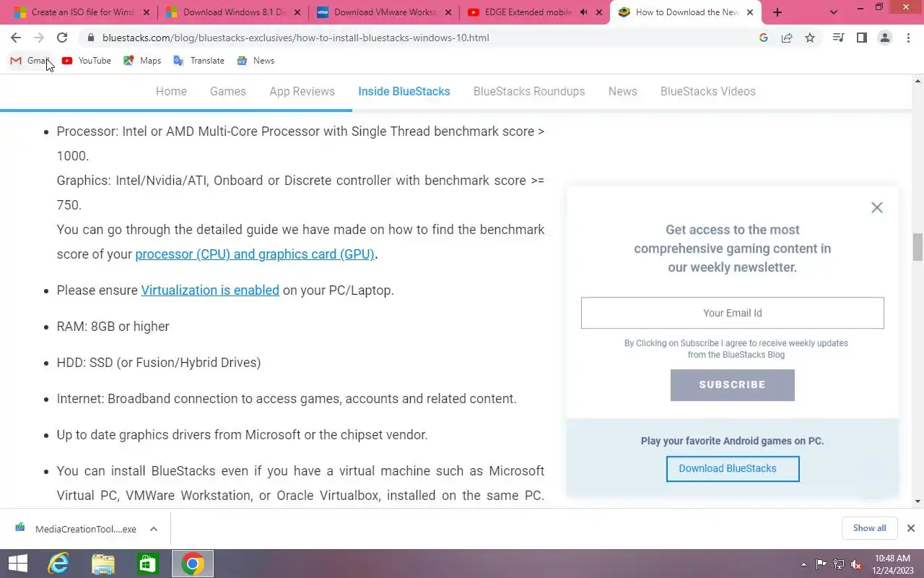Image resolution: width=924 pixels, height=578 pixels.
Task: Close the newsletter popup
Action: [877, 207]
